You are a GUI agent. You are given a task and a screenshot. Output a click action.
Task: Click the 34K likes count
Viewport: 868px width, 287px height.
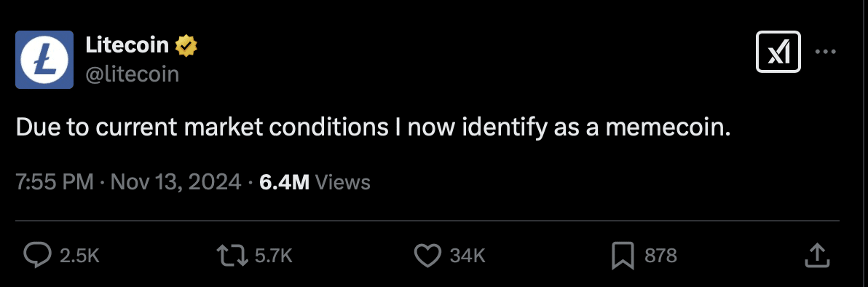click(x=467, y=256)
